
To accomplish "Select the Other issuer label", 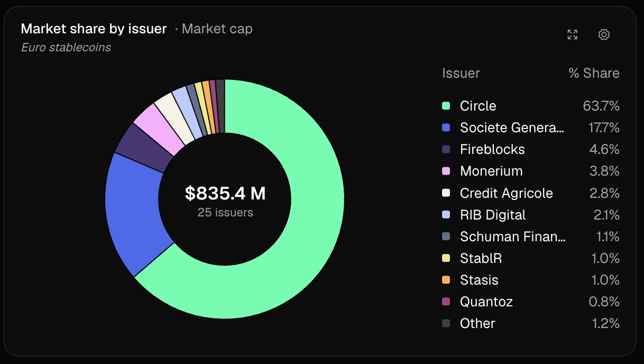I will [x=477, y=323].
